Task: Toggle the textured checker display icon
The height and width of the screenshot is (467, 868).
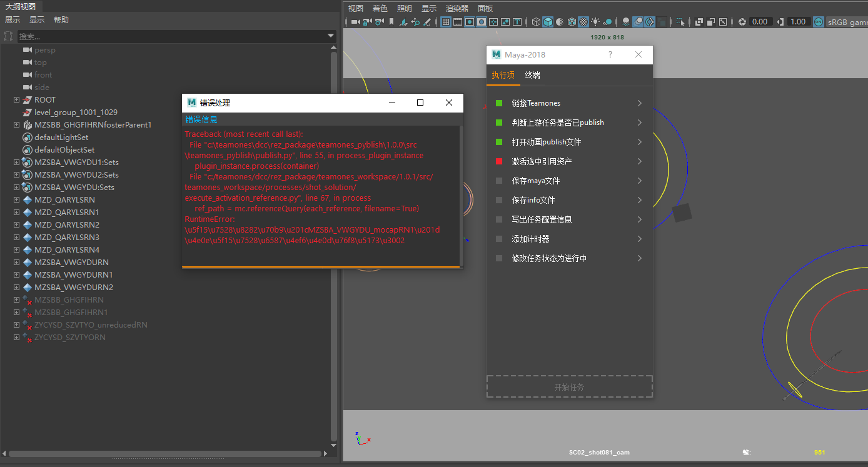Action: 583,22
